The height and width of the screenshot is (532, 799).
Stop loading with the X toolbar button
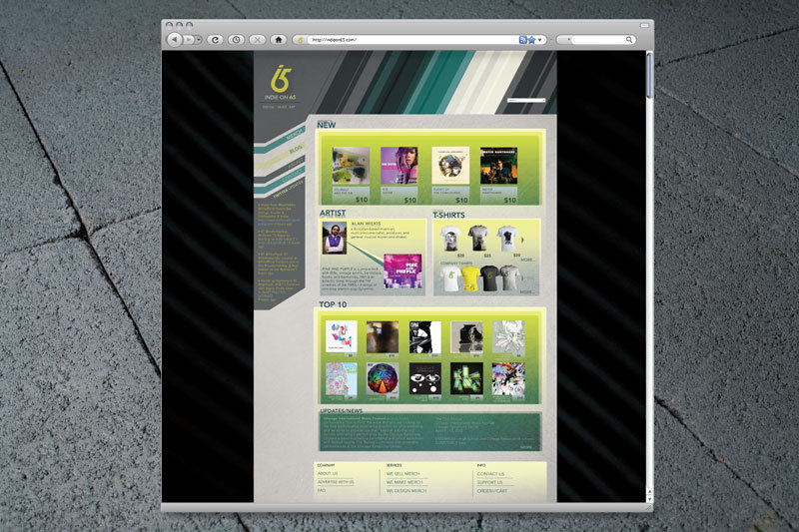[x=258, y=39]
